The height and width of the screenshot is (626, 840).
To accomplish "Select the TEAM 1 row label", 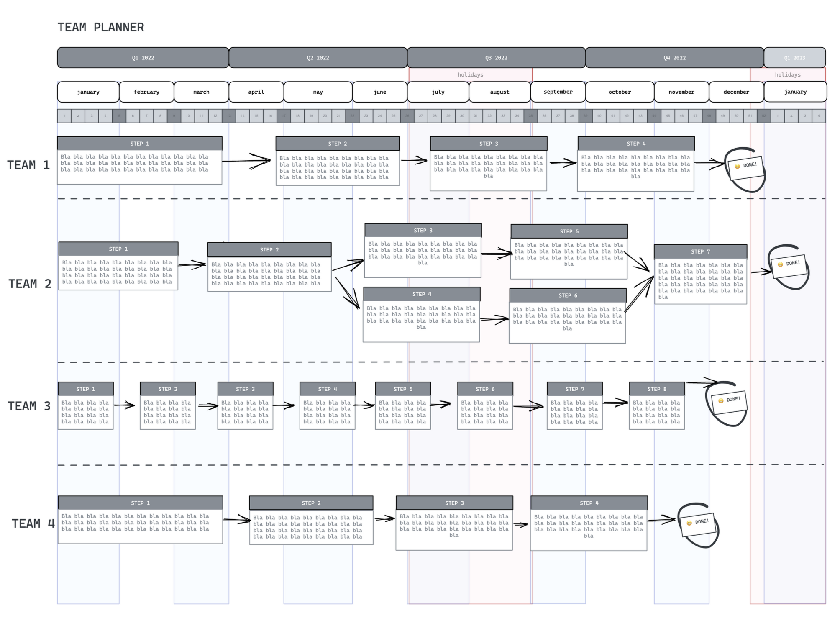I will pos(28,165).
